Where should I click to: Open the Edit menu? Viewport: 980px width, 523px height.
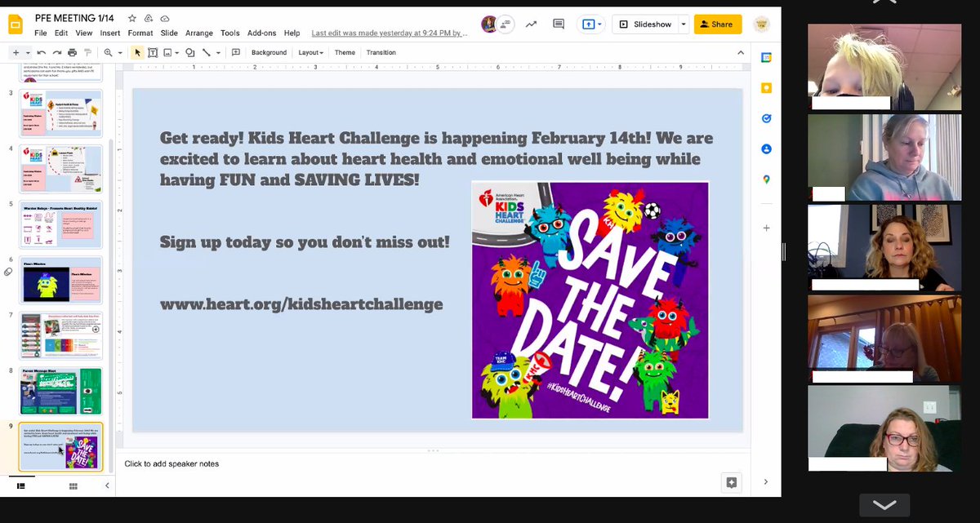61,33
